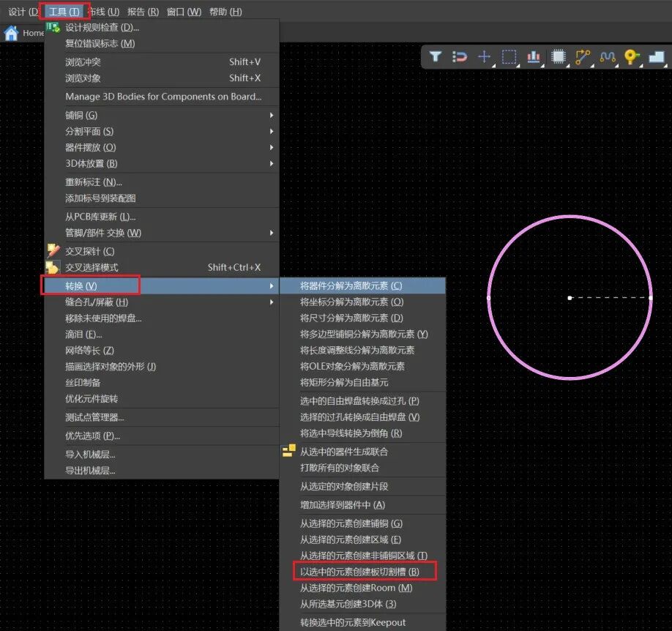Viewport: 672px width, 631px height.
Task: Click the place via icon
Action: [x=632, y=56]
